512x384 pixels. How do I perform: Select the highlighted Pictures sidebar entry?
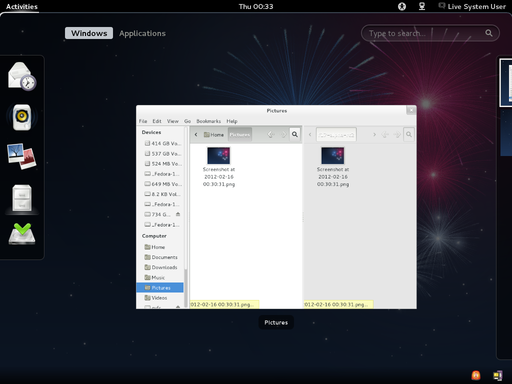[160, 288]
